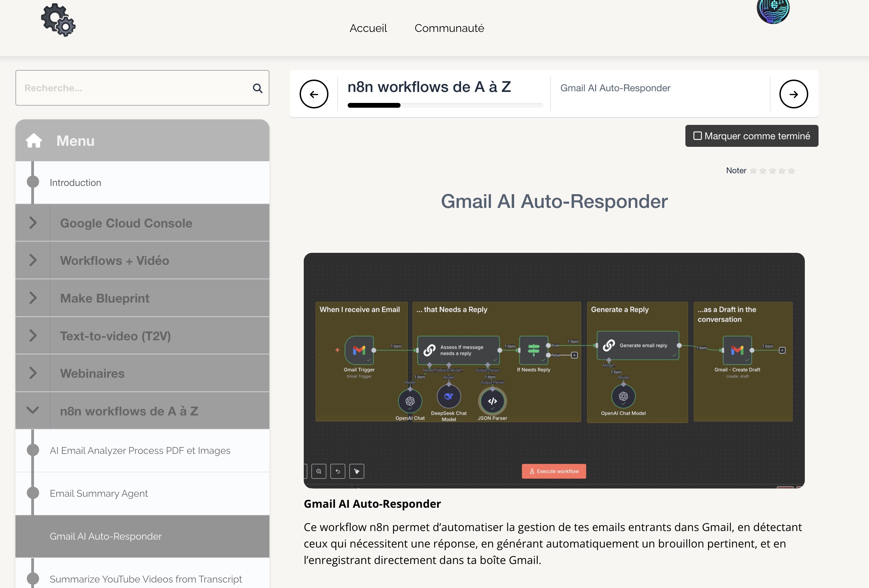Expand Google Cloud Console section
This screenshot has width=869, height=588.
33,223
